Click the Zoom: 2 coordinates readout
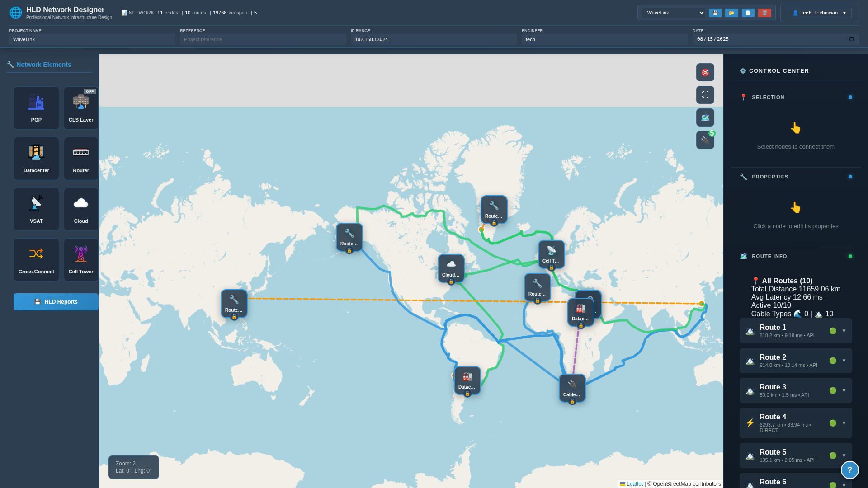 click(x=134, y=467)
